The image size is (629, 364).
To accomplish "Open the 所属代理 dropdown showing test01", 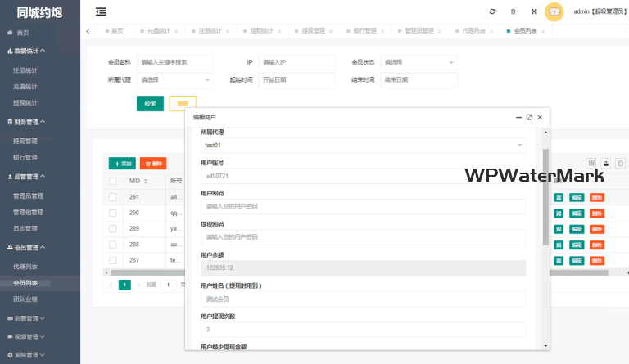I will pyautogui.click(x=363, y=146).
